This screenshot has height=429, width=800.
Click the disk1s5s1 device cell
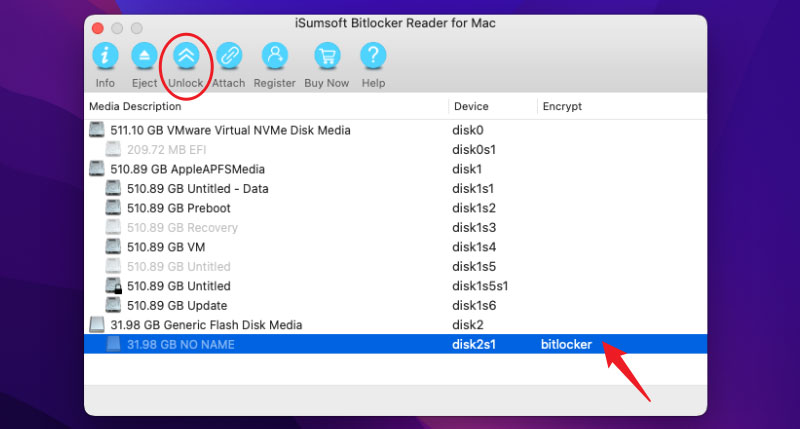480,286
